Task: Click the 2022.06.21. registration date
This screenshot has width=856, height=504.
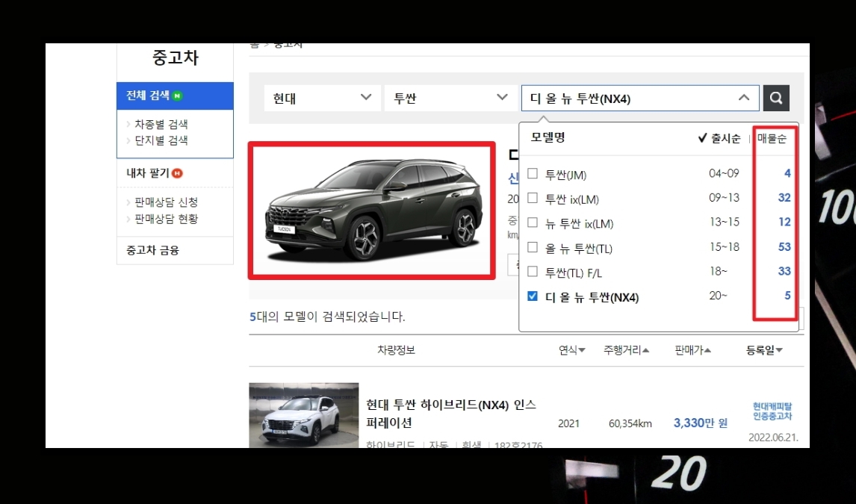Action: (x=773, y=438)
